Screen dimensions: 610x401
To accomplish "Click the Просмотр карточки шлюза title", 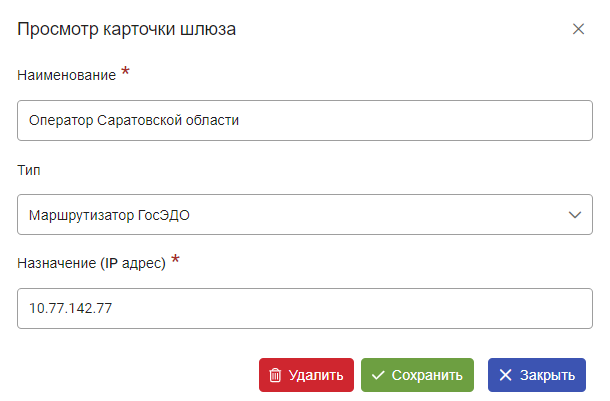I will [x=126, y=29].
